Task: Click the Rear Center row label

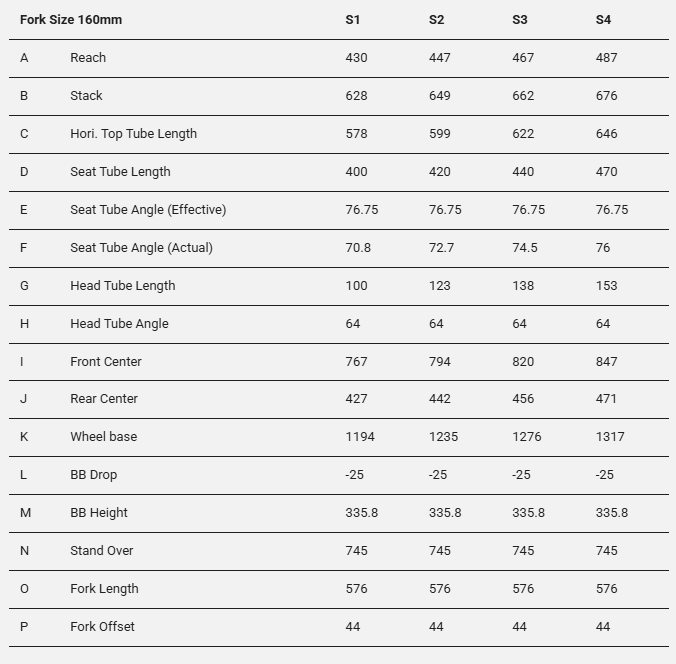Action: tap(104, 399)
